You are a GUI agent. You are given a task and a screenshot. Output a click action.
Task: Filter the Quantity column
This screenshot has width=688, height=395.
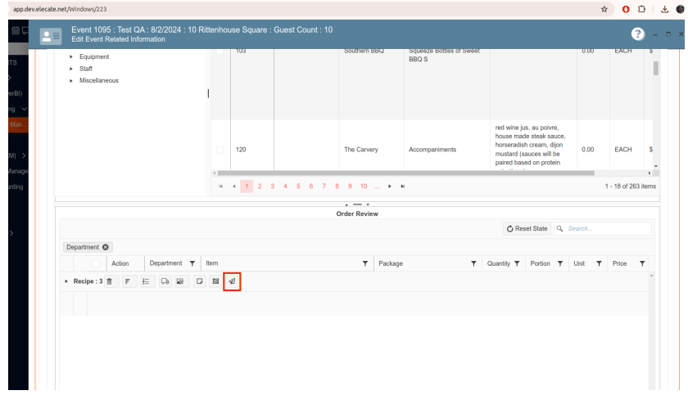pos(517,263)
